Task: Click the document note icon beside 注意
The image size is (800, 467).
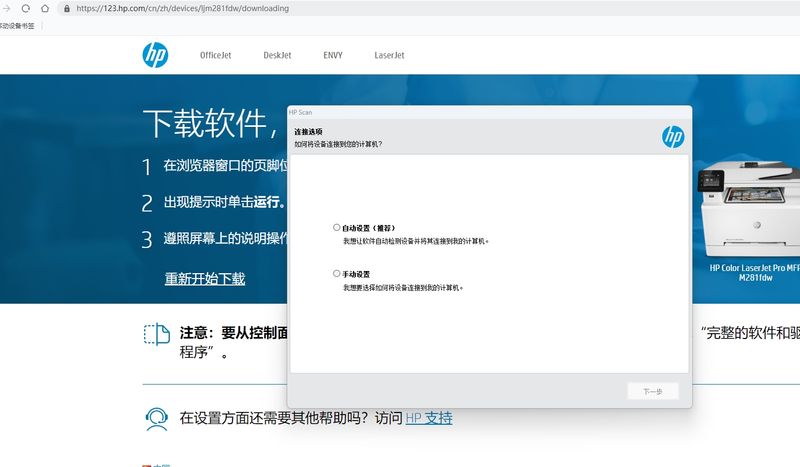Action: pyautogui.click(x=156, y=334)
